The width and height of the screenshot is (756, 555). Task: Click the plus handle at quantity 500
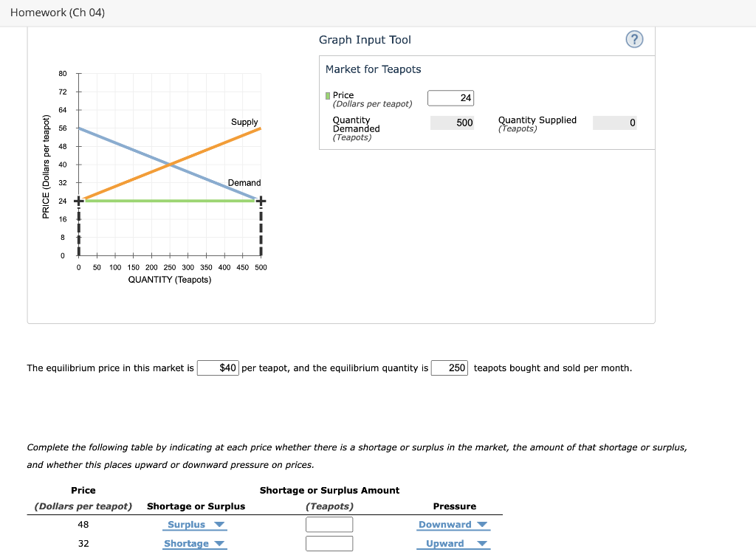pos(260,200)
